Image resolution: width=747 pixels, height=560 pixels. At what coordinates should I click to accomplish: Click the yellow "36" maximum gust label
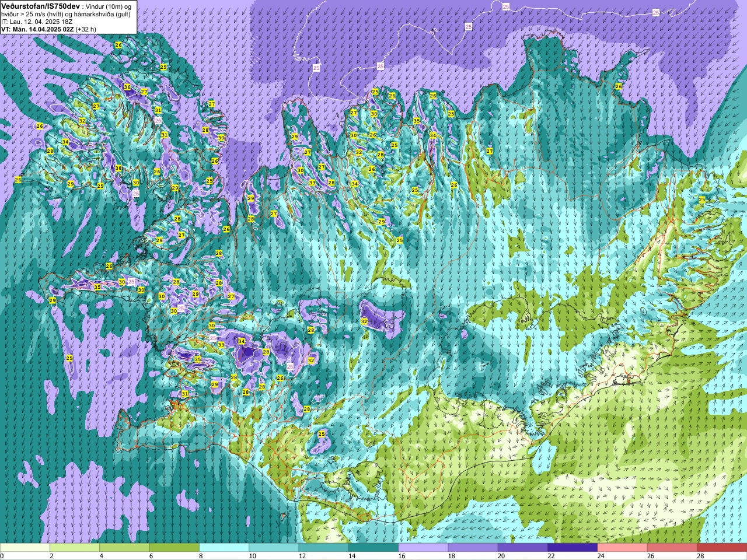127,87
